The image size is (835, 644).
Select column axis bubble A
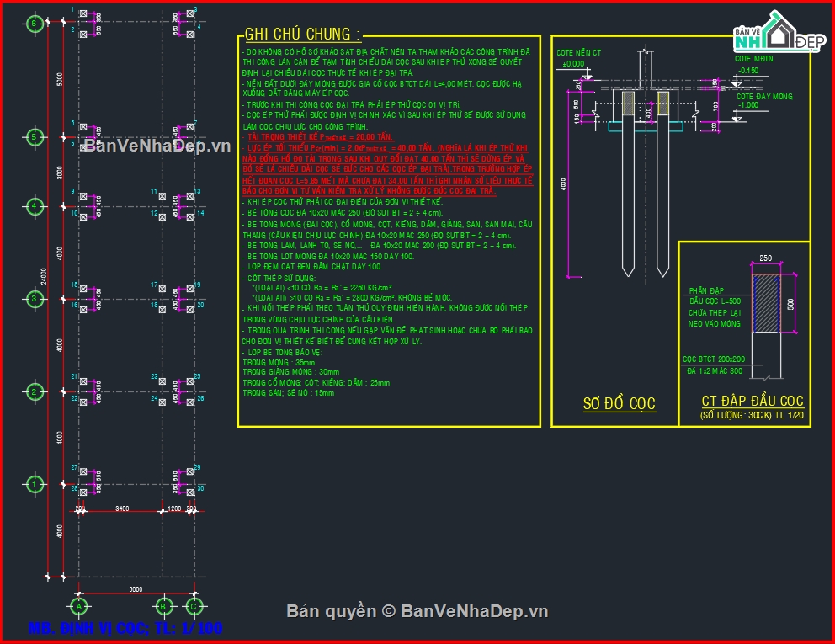78,605
